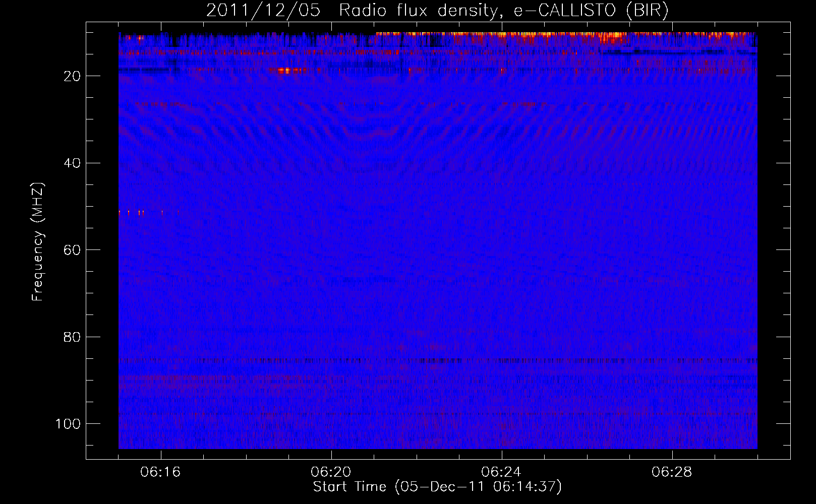Click the plot title '2011/12/05 Radio flux density'
Screen dimensions: 816x504
(x=438, y=11)
